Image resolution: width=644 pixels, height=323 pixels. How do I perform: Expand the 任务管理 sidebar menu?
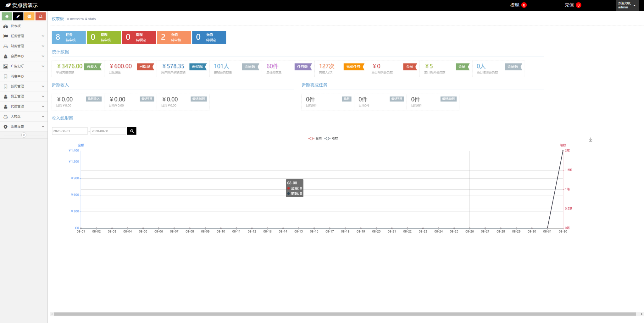click(24, 36)
